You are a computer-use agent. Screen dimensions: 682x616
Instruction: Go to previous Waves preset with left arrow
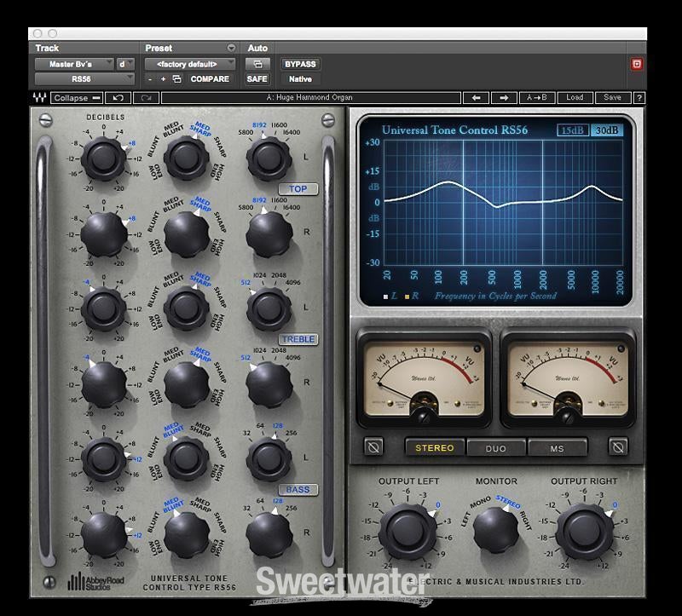tap(476, 98)
